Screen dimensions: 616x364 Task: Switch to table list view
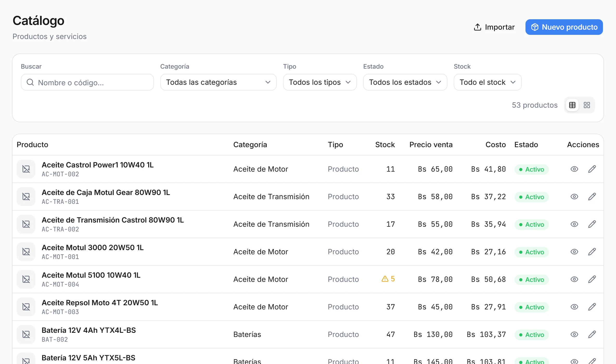[x=572, y=105]
